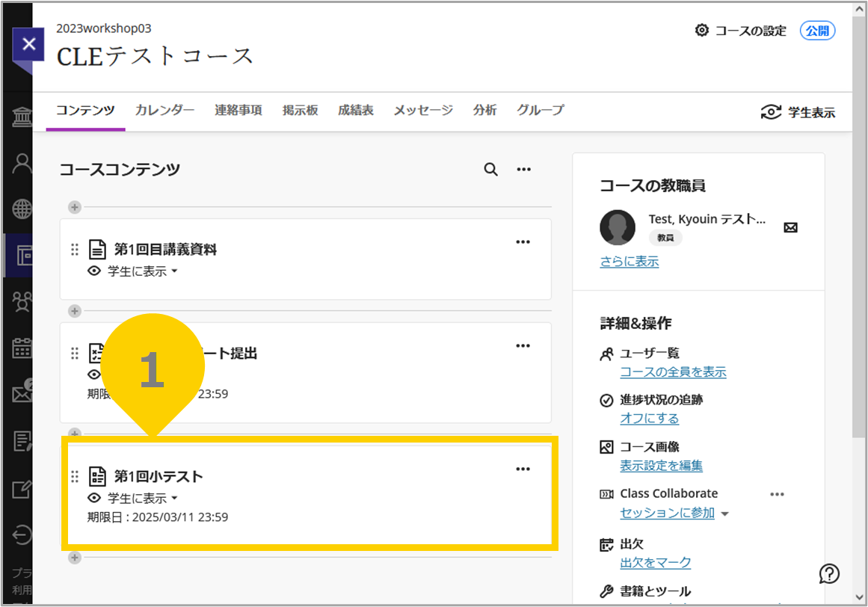
Task: Sign out using sidebar exit icon
Action: (22, 535)
